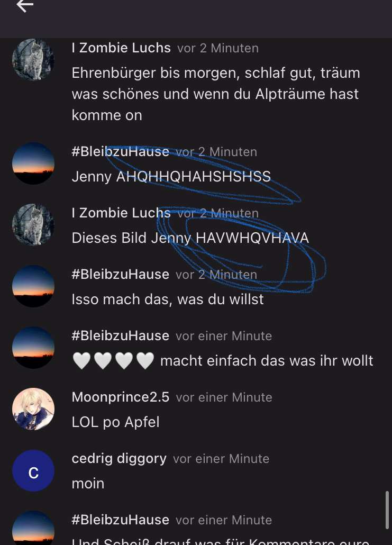The image size is (392, 545).
Task: Open Moonprince2.5 anime profile picture
Action: pos(33,408)
